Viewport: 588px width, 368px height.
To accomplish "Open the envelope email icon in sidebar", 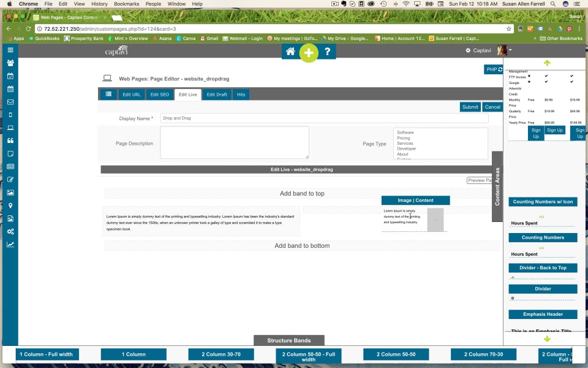I will pos(10,102).
